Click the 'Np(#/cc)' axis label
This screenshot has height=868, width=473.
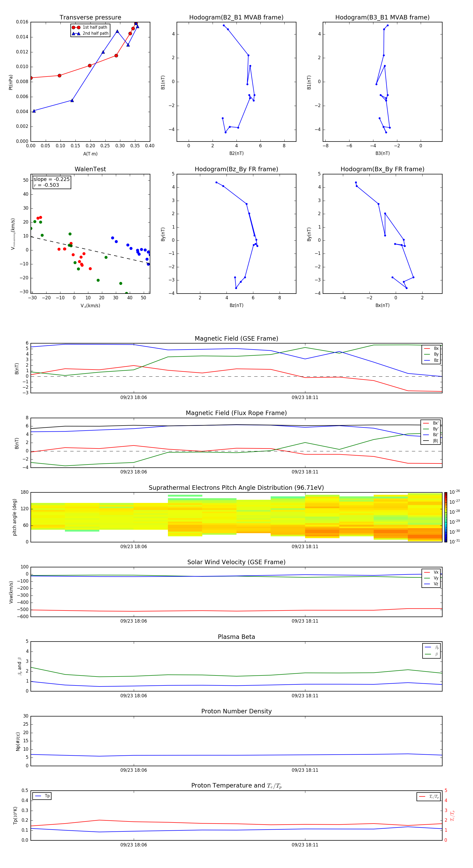tap(18, 741)
